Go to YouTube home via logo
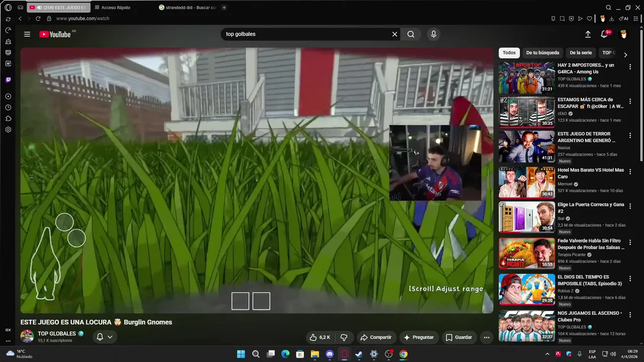Viewport: 644px width, 362px height. tap(55, 34)
